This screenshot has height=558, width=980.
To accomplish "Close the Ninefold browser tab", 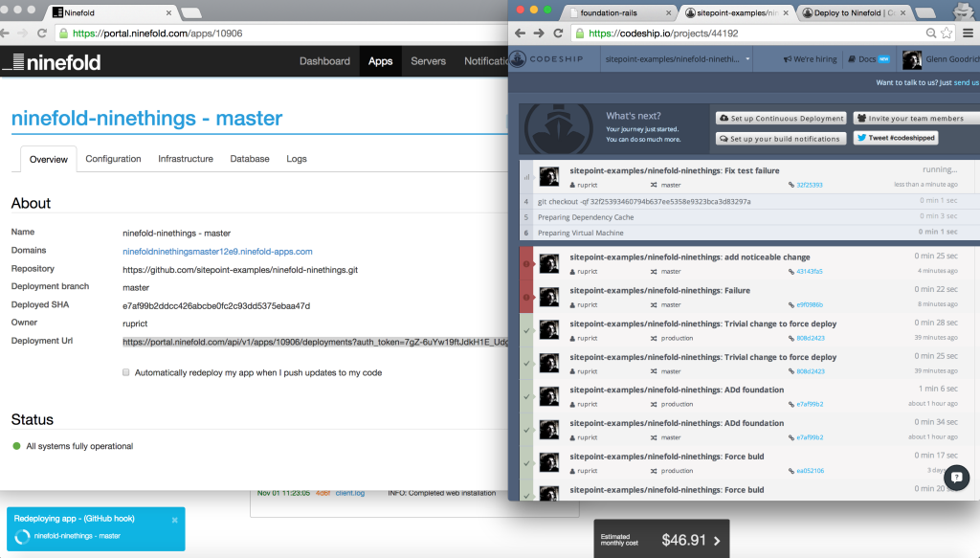I will tap(168, 12).
